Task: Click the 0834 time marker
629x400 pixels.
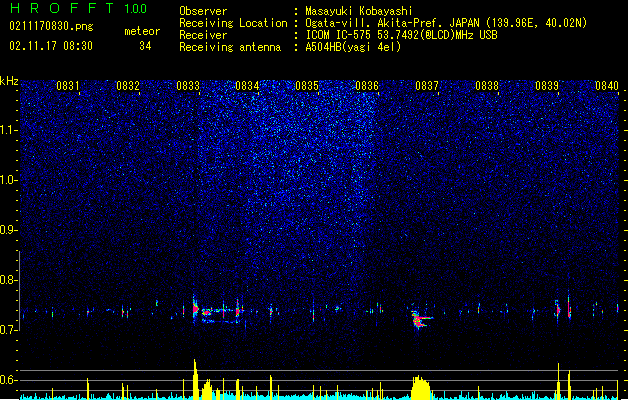Action: [247, 86]
